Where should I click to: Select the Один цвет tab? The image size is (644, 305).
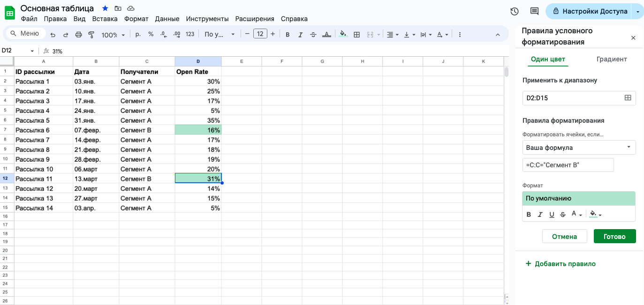pyautogui.click(x=548, y=59)
